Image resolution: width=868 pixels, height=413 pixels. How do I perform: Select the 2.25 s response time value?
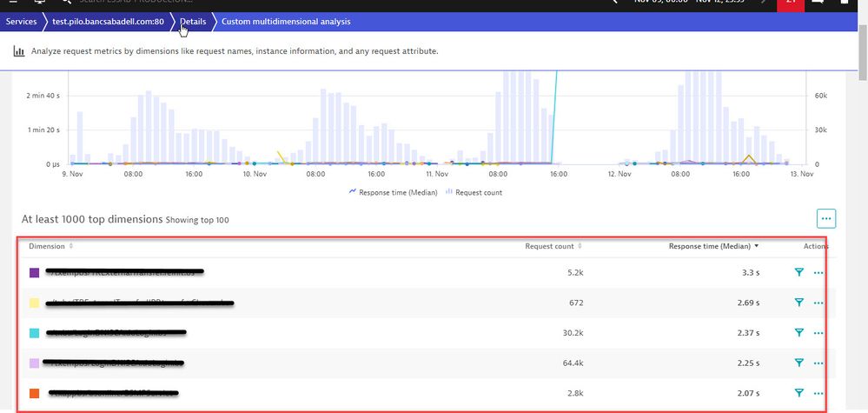coord(748,363)
